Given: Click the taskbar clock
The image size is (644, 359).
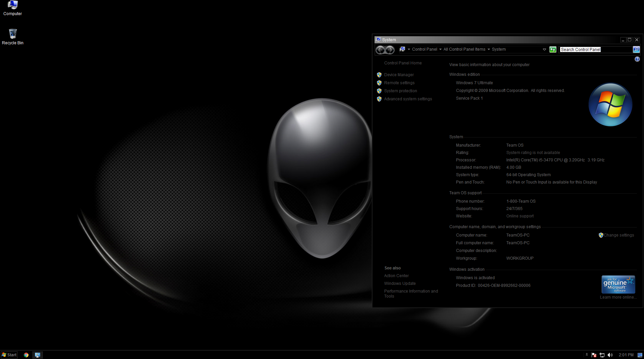Looking at the screenshot, I should click(x=626, y=355).
